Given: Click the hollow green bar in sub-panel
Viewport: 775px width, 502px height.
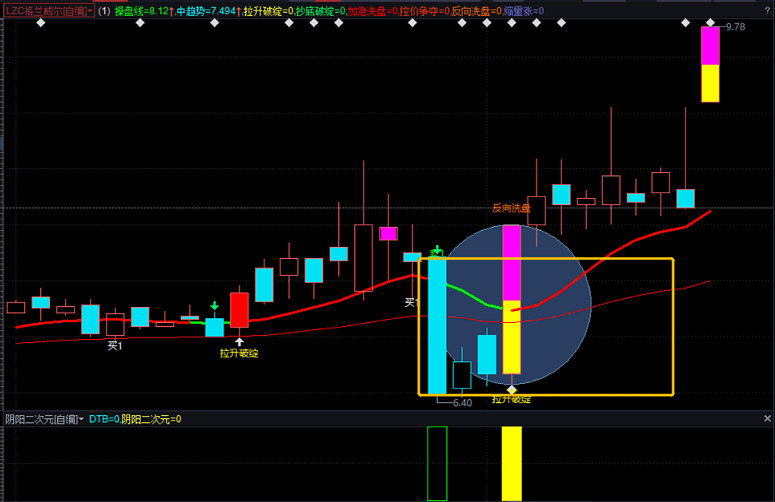Looking at the screenshot, I should [x=437, y=463].
